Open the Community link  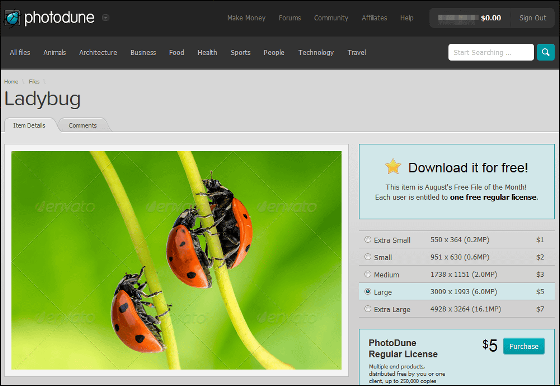point(331,18)
